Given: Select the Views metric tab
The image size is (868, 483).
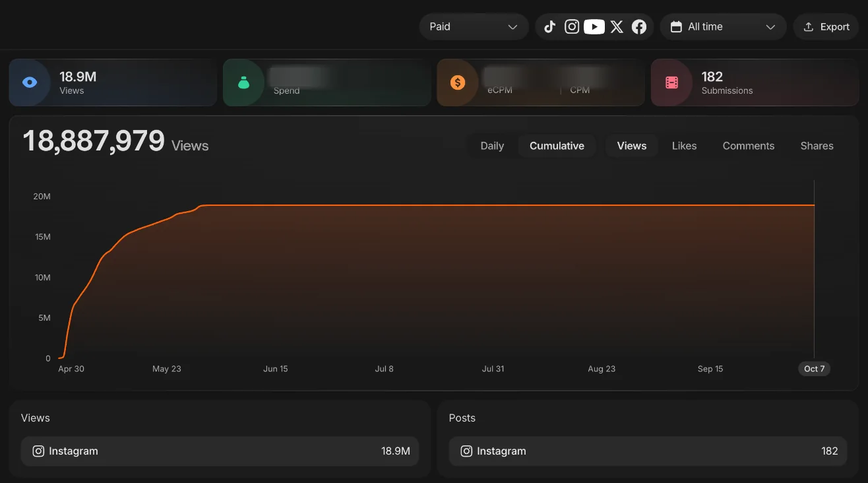Looking at the screenshot, I should pyautogui.click(x=632, y=146).
